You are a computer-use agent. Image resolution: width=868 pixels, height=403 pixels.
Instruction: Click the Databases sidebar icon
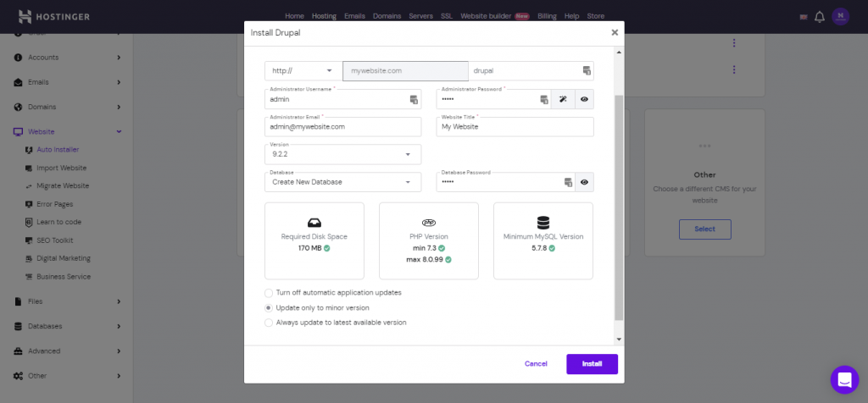(18, 327)
